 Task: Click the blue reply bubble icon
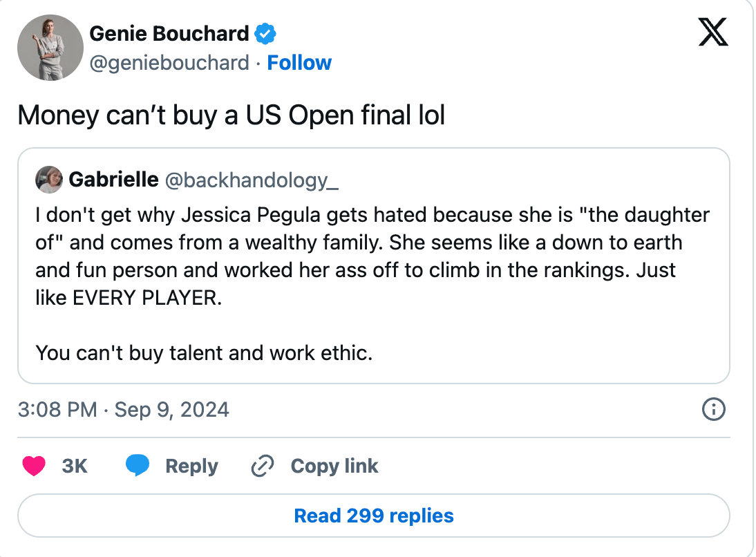coord(138,466)
